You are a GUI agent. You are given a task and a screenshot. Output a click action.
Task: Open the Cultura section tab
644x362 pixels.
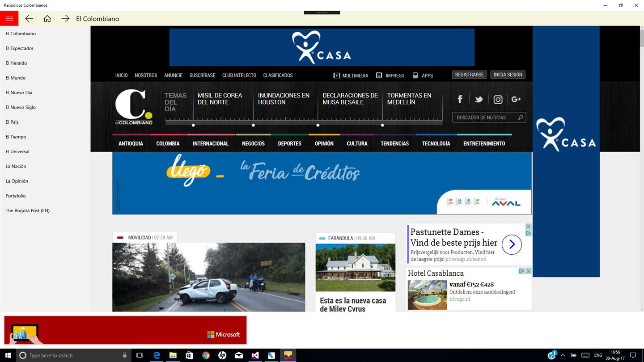(x=357, y=143)
